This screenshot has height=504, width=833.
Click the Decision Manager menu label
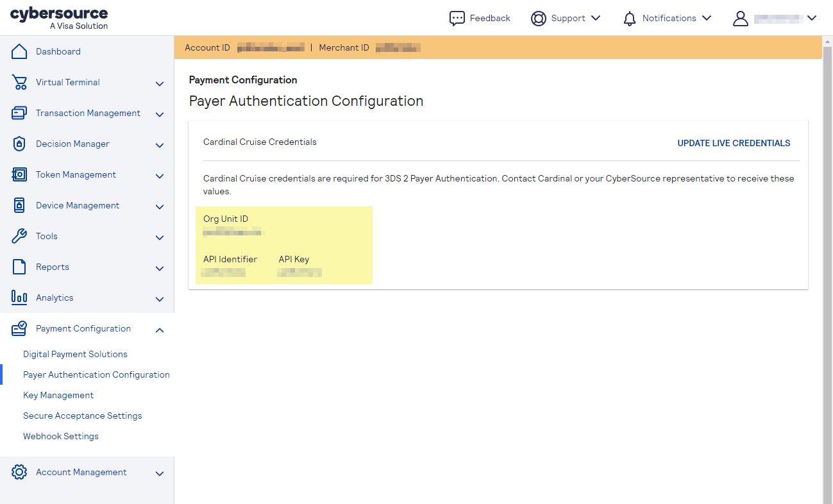[x=72, y=144]
